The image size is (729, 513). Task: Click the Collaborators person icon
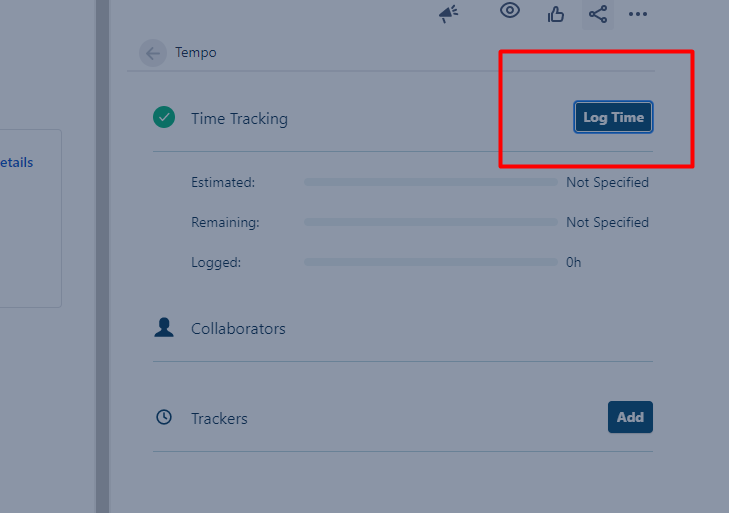point(164,327)
